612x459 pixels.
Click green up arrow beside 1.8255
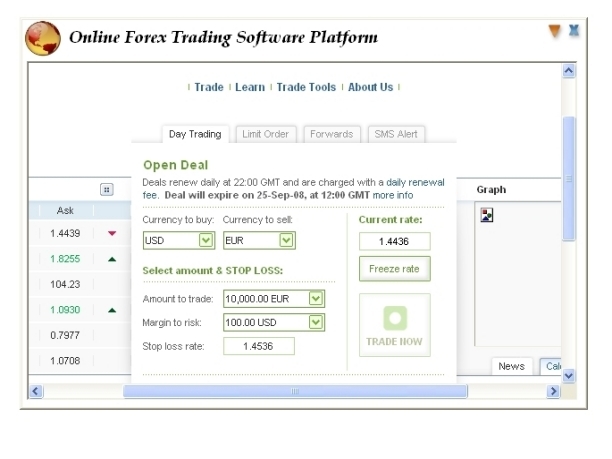112,259
